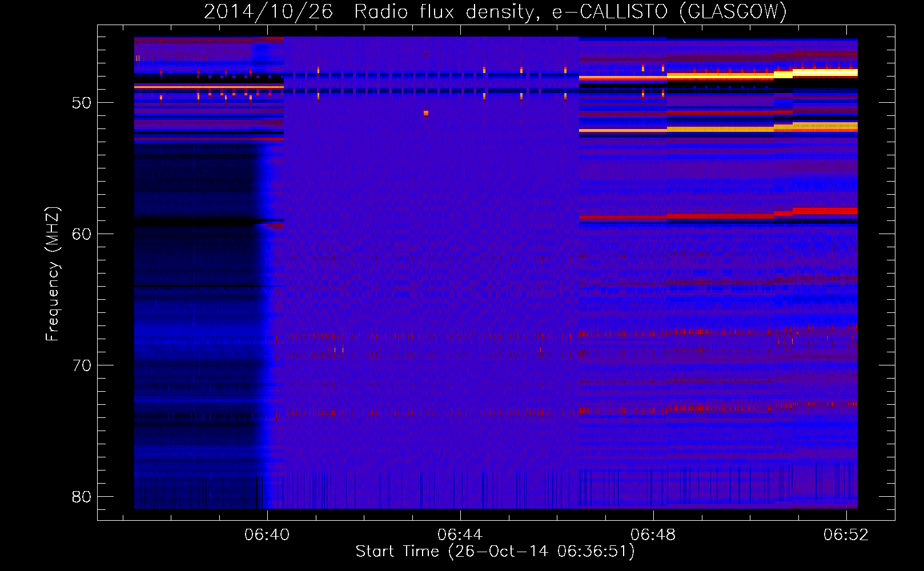Click the 'Frequency (MHZ)' axis label

point(52,274)
